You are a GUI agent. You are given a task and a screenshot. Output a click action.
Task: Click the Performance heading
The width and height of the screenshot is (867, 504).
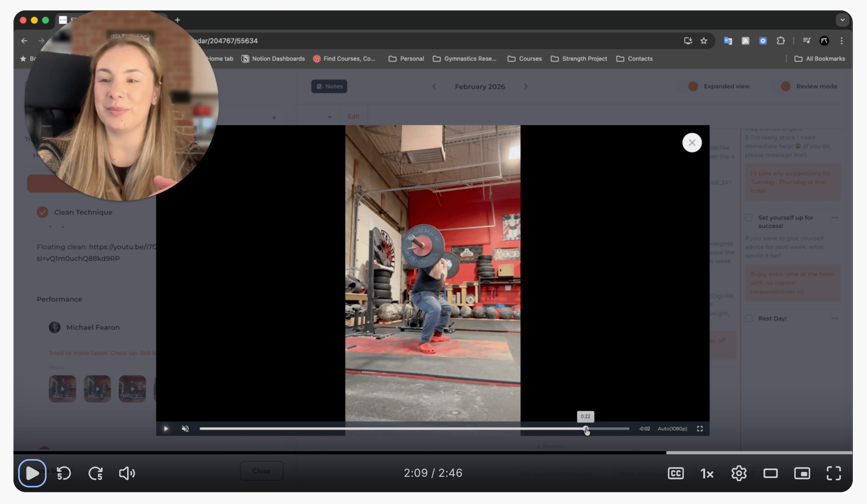59,299
